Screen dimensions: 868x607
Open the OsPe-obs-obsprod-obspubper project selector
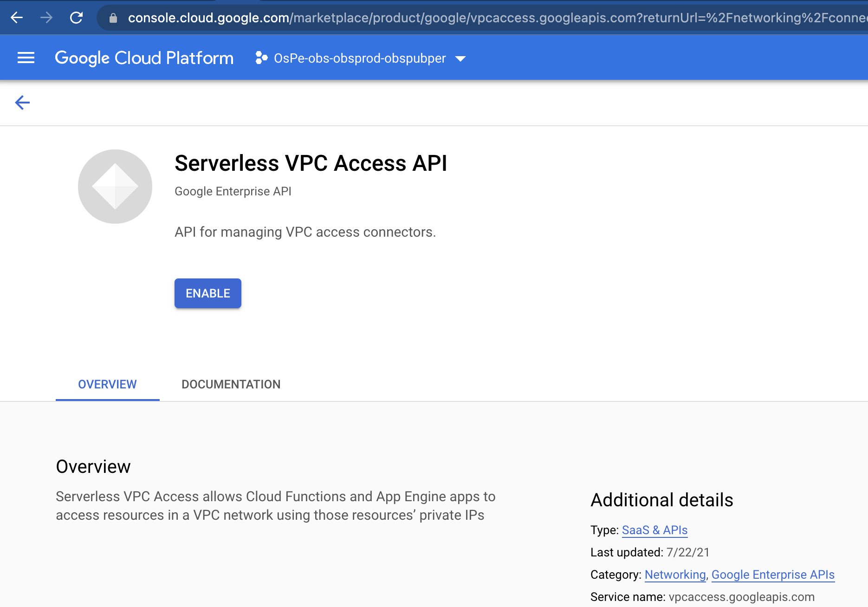(360, 58)
